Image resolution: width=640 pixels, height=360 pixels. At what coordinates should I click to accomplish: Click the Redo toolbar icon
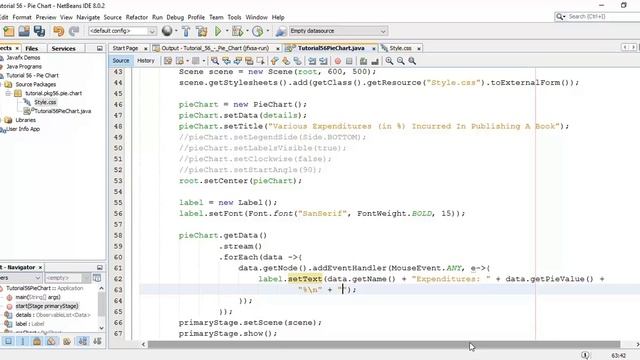pos(74,31)
